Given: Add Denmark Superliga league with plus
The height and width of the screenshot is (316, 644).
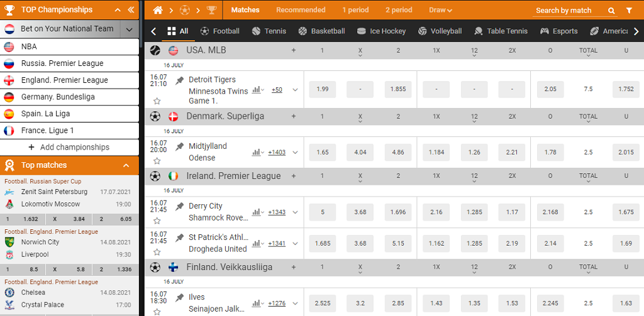Looking at the screenshot, I should 294,116.
